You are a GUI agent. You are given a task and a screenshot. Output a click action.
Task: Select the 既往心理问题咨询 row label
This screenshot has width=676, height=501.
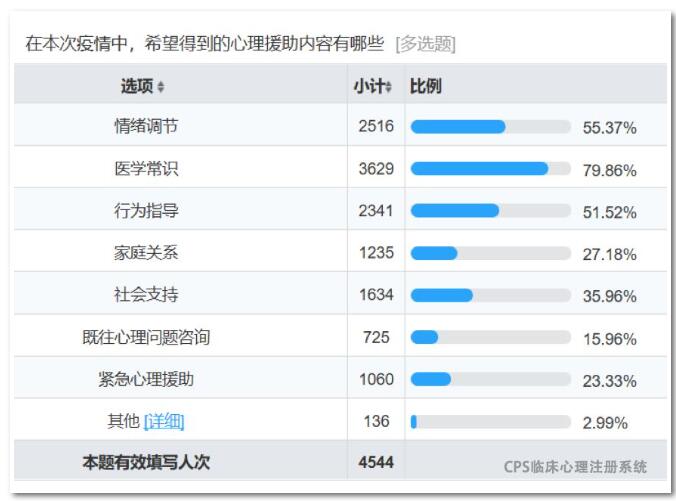click(x=146, y=337)
